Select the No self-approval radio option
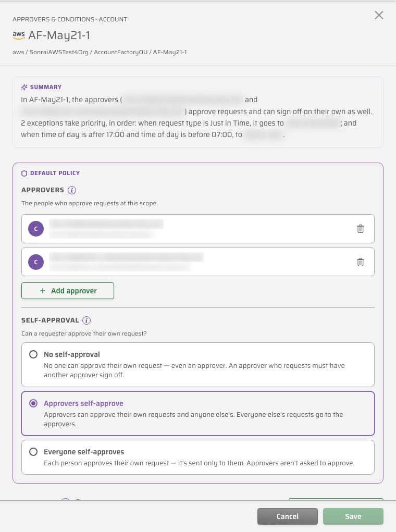The width and height of the screenshot is (396, 532). pos(33,354)
